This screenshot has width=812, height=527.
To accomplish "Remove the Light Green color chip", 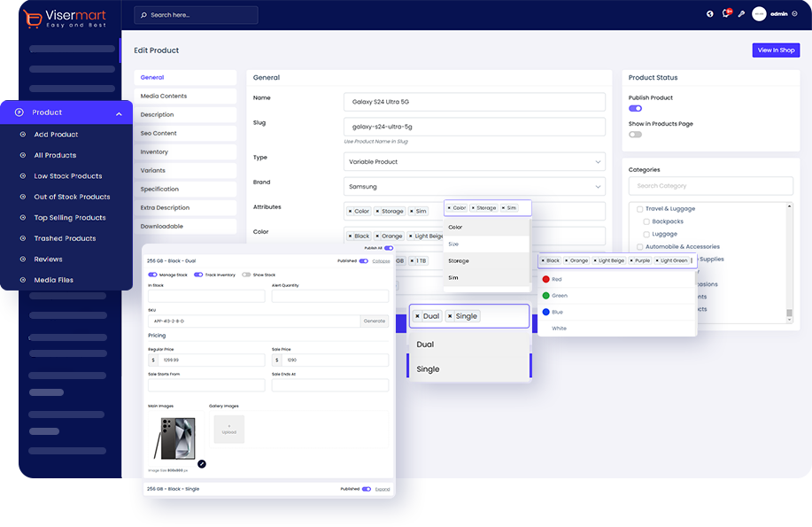I will 657,260.
